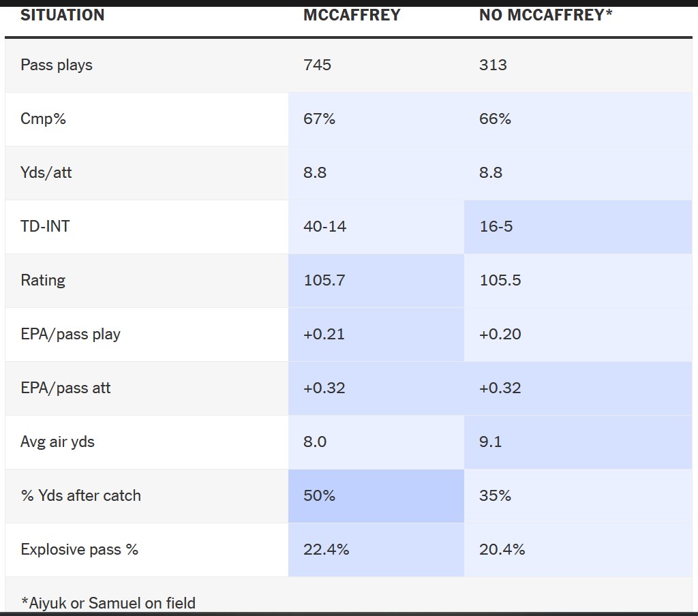Click the NO MCCAFFREY* column header
Viewport: 698px width, 616px height.
click(545, 15)
